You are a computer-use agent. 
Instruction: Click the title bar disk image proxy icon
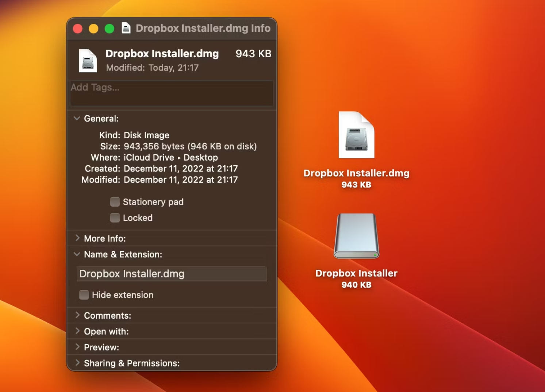126,28
